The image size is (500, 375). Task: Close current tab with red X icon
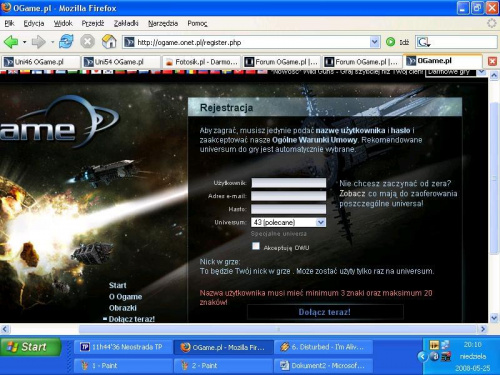pyautogui.click(x=492, y=61)
